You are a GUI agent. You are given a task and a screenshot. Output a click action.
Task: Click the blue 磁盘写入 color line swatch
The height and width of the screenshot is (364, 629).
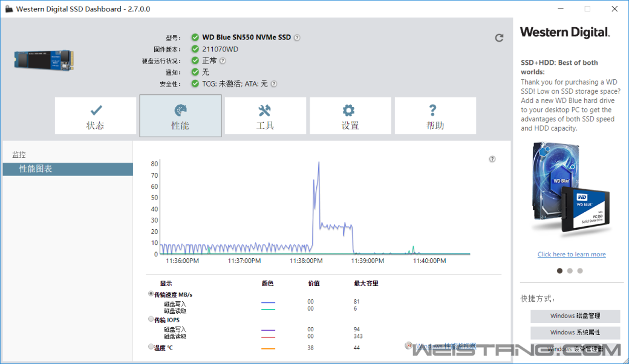pos(268,302)
